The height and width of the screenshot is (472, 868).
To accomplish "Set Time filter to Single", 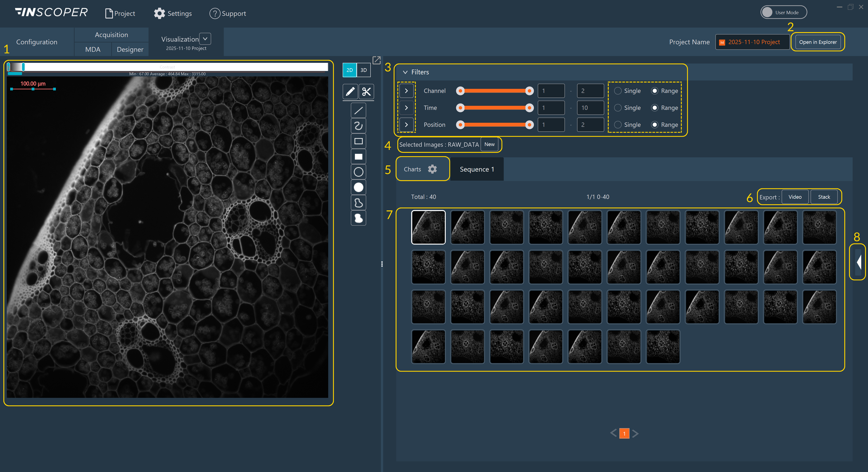I will tap(618, 108).
